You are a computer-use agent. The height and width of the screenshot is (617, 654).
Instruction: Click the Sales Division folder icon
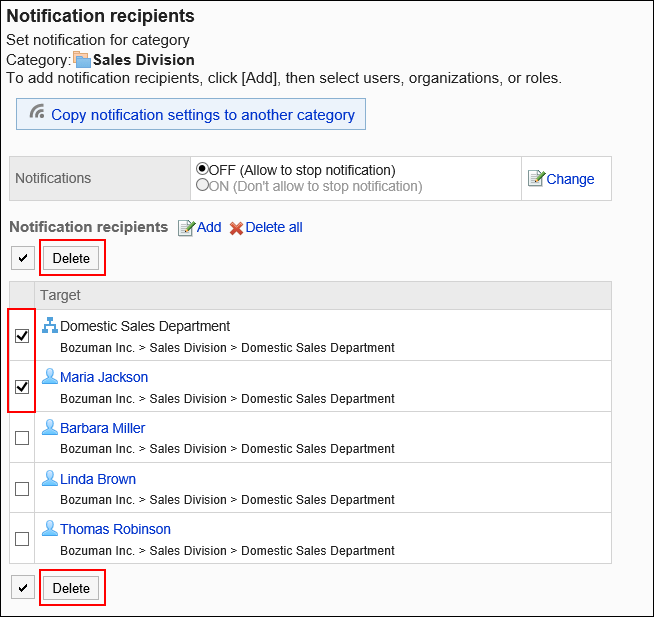coord(82,60)
